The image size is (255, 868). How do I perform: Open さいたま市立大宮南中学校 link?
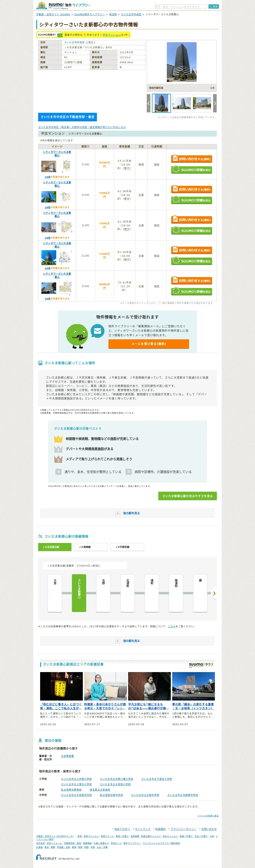[x=76, y=795]
